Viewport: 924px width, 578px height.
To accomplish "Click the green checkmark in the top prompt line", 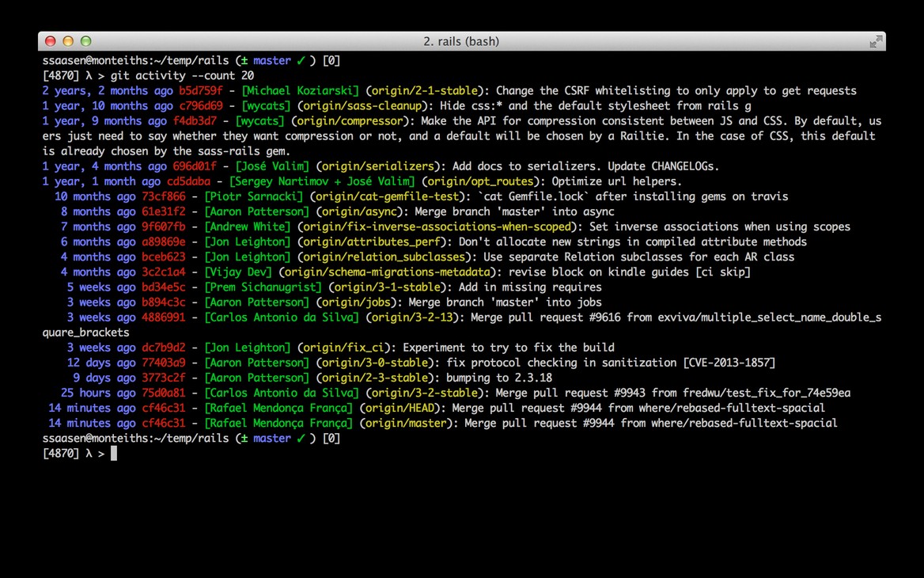I will [301, 61].
